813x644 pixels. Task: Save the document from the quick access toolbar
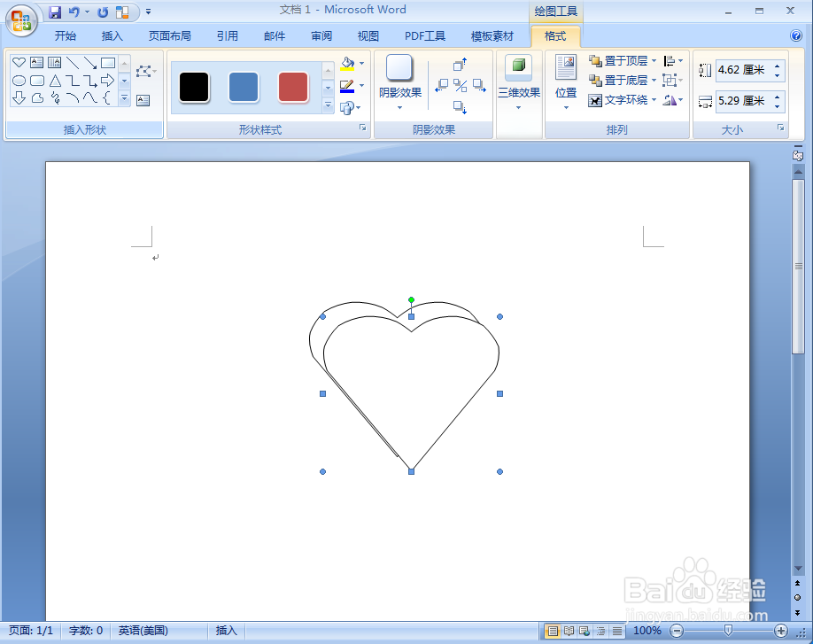click(55, 12)
